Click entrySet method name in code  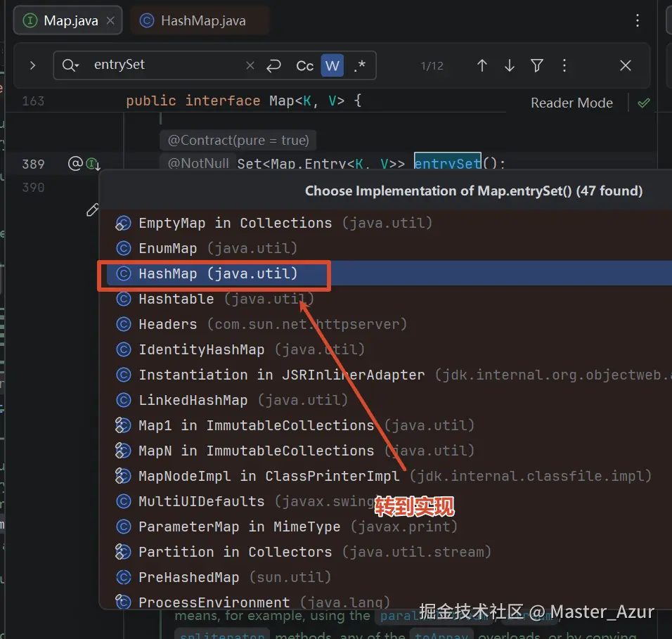pyautogui.click(x=448, y=163)
